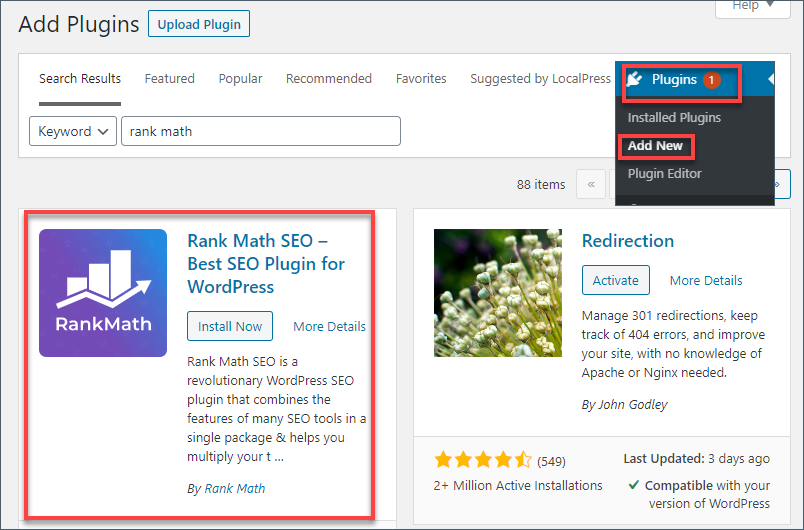Image resolution: width=804 pixels, height=530 pixels.
Task: Click the Redirection star rating
Action: 483,460
